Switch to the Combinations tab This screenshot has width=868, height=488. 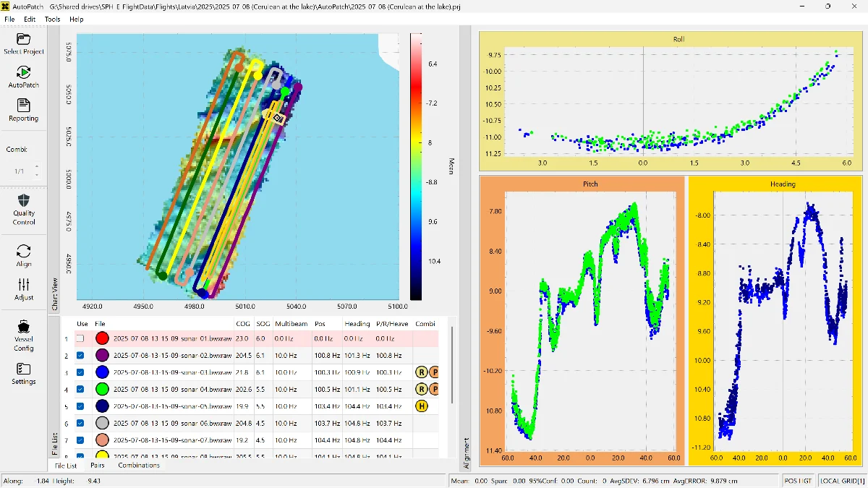point(139,465)
